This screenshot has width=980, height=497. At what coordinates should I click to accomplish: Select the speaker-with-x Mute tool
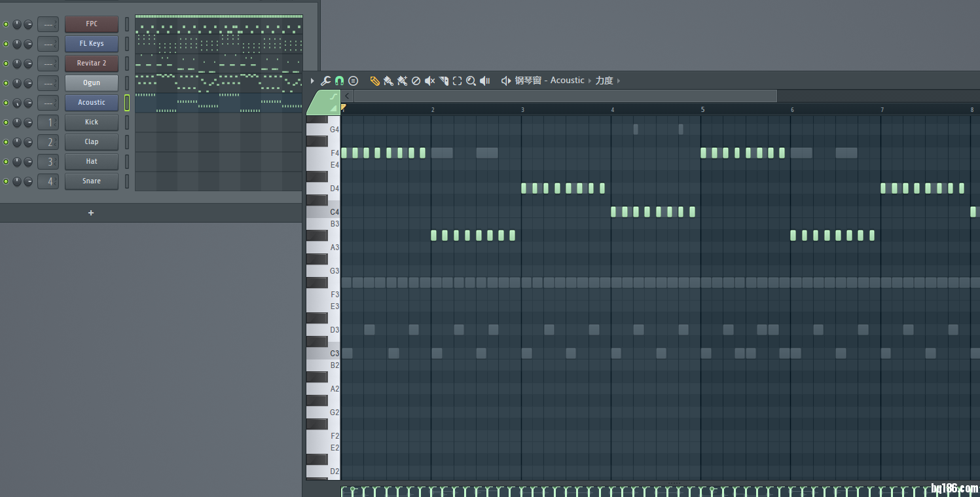(x=429, y=81)
